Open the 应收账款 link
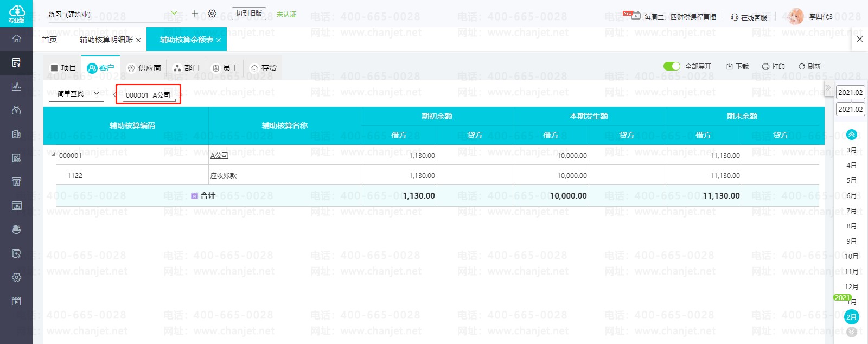 [x=224, y=175]
